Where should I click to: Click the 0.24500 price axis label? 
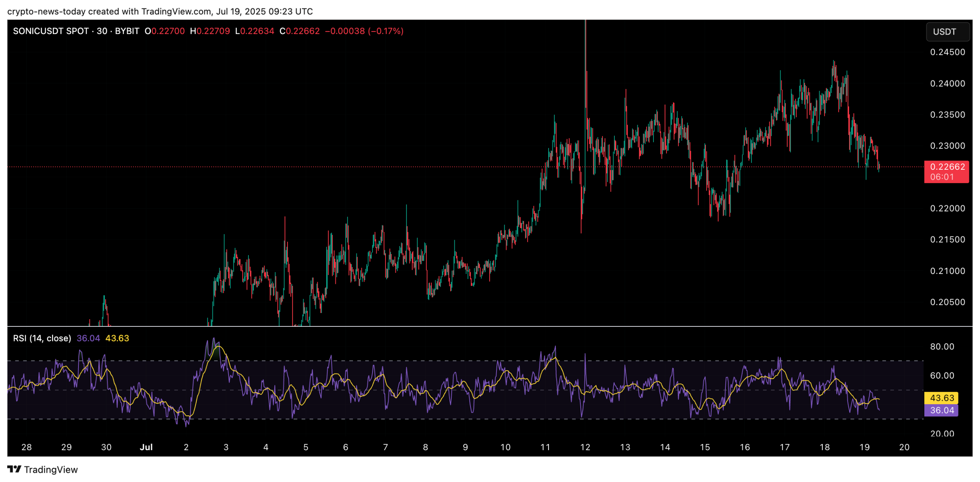click(x=947, y=52)
